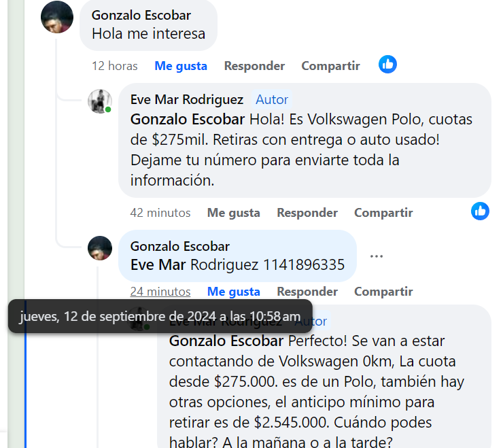
Task: Share the 'Hola me interesa' comment
Action: point(331,66)
